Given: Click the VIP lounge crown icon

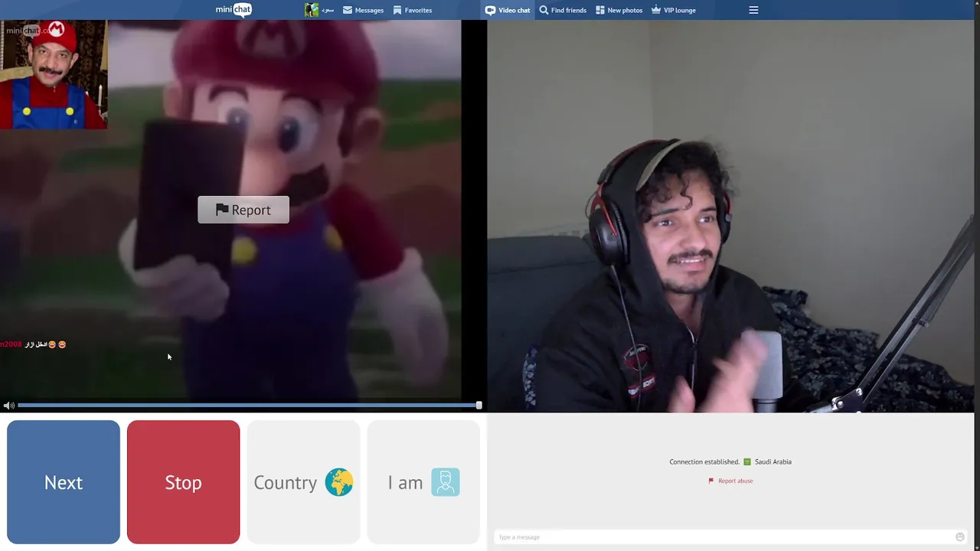Looking at the screenshot, I should [656, 10].
